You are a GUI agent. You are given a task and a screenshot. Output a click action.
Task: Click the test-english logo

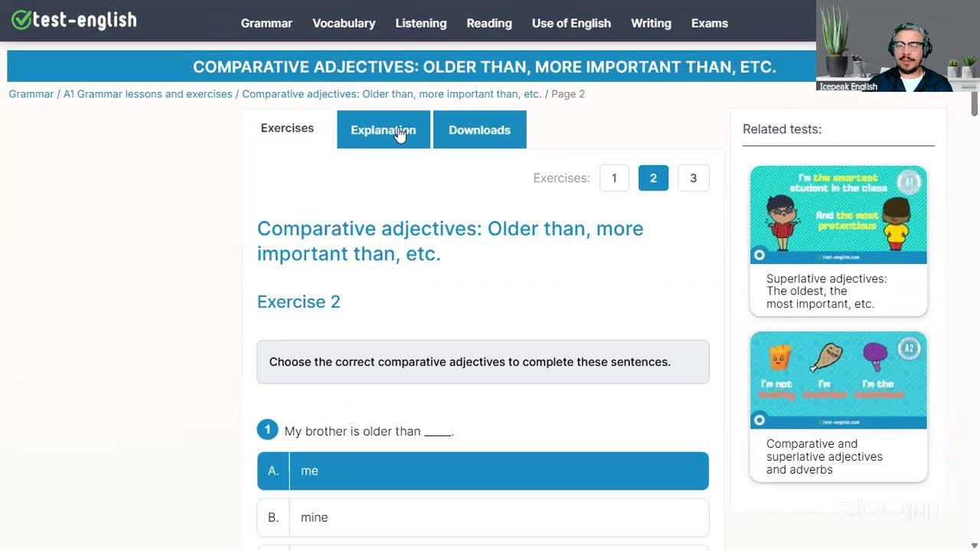[x=74, y=21]
